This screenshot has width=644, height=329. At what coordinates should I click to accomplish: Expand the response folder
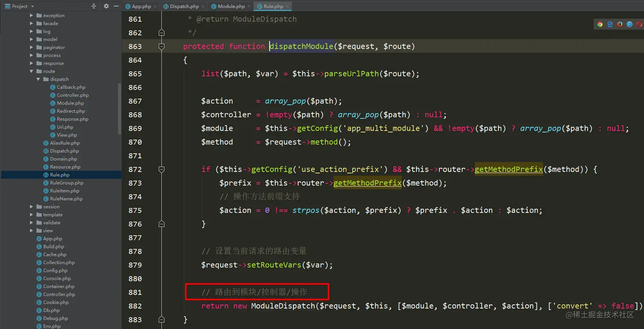(x=32, y=63)
